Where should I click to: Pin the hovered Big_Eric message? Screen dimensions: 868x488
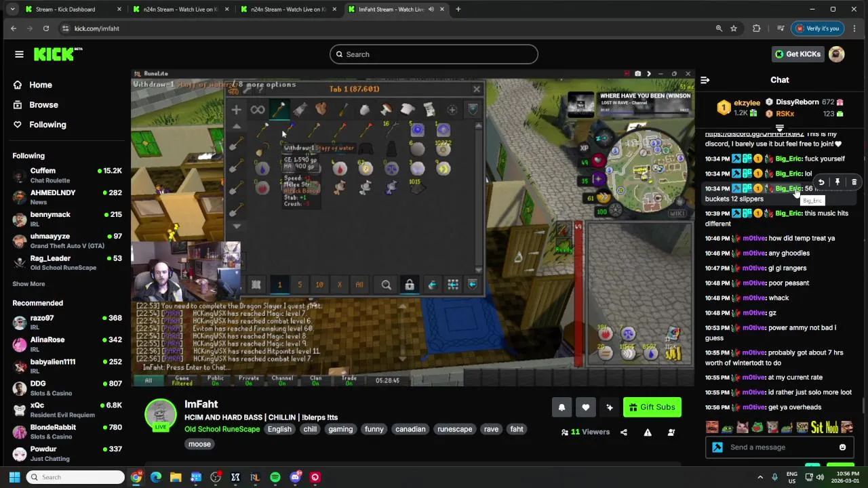tap(837, 182)
